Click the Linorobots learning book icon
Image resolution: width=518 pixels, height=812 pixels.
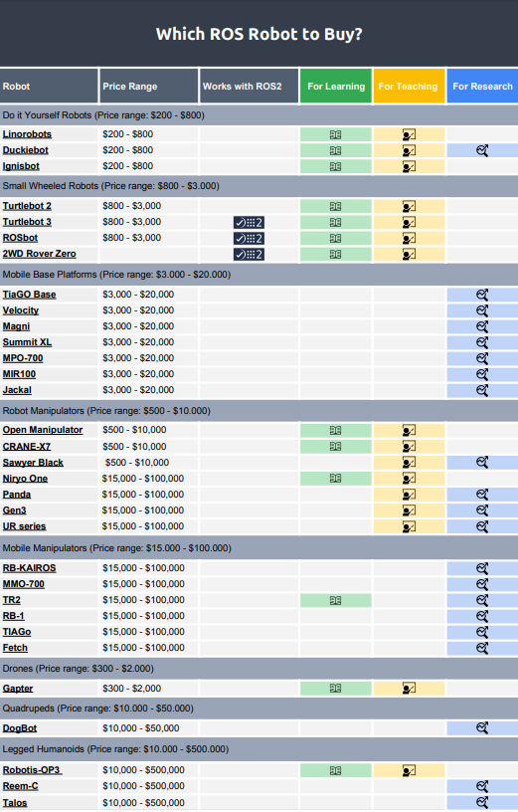click(335, 134)
